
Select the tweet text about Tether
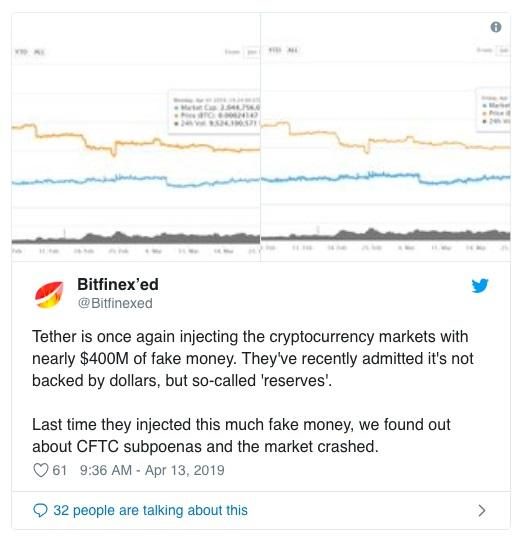253,359
